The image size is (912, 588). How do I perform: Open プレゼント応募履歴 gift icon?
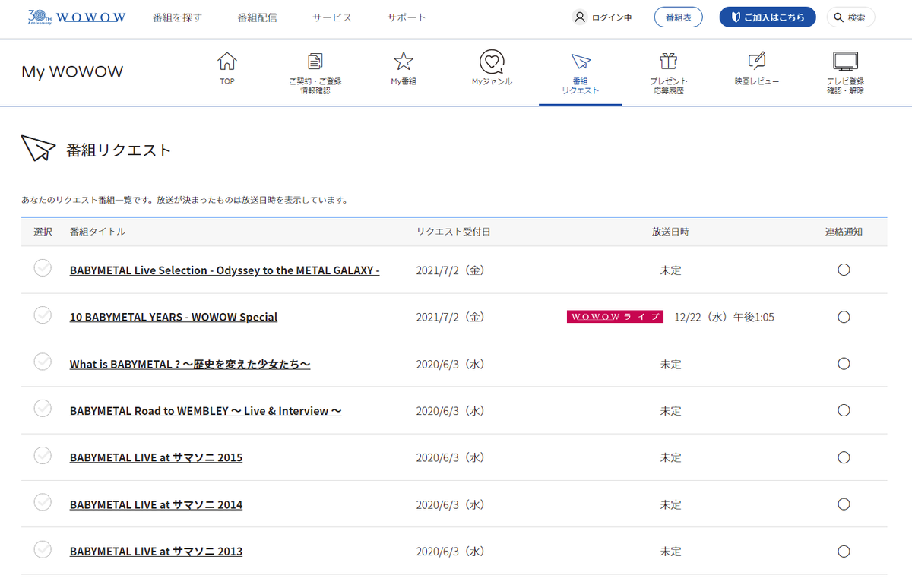pos(668,62)
